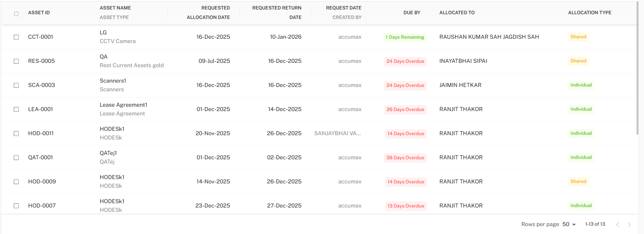
Task: Tick the checkbox for LEA-0001
Action: (16, 109)
